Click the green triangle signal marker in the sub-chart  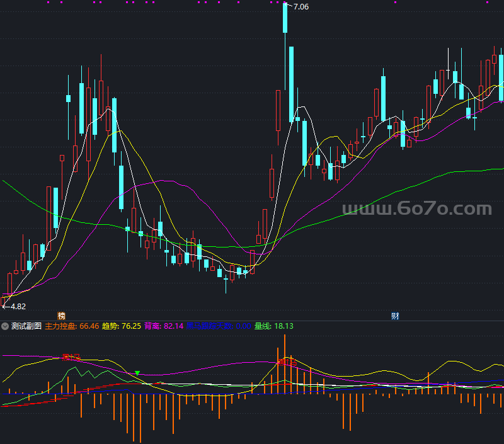[137, 373]
